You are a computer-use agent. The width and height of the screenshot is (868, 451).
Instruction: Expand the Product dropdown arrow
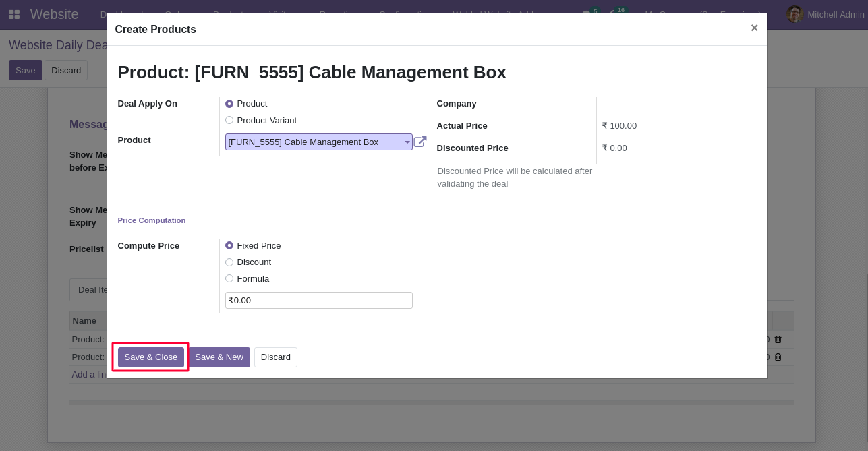pyautogui.click(x=407, y=142)
